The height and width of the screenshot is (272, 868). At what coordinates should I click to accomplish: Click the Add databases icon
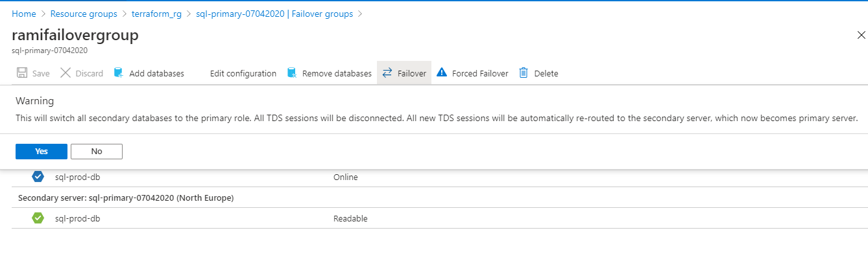click(119, 73)
